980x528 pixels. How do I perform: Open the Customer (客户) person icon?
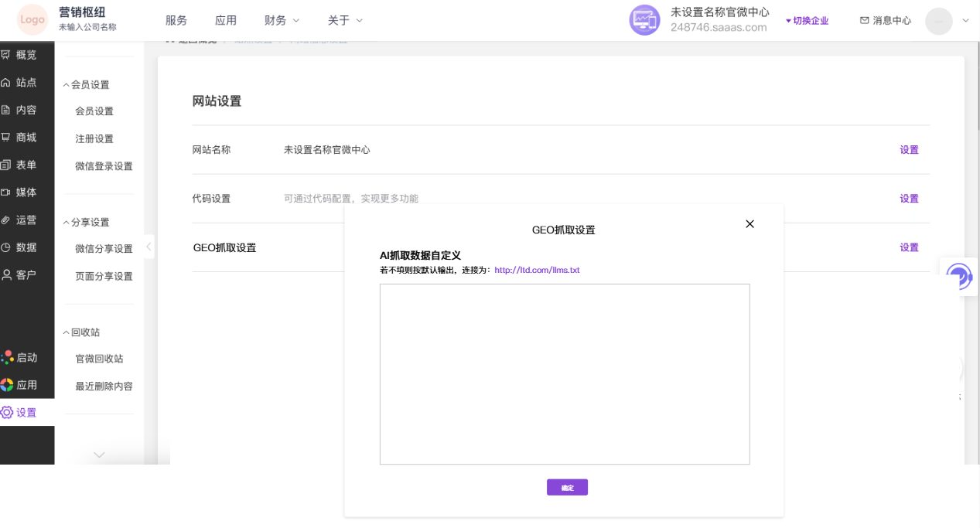(x=6, y=274)
